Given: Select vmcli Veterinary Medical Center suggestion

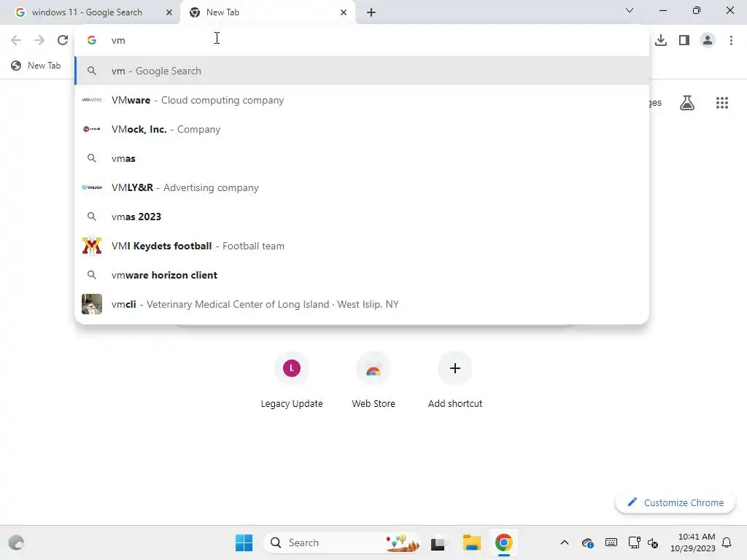Looking at the screenshot, I should [x=362, y=304].
